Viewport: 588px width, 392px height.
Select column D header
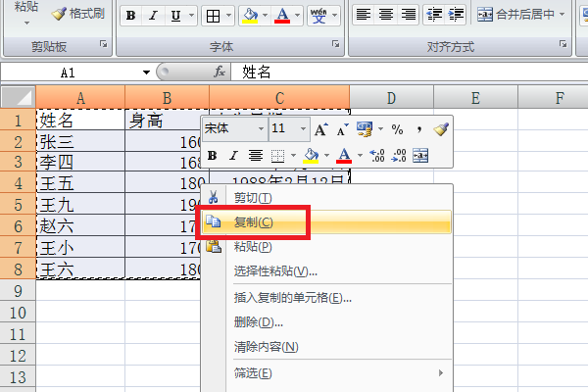[x=391, y=98]
